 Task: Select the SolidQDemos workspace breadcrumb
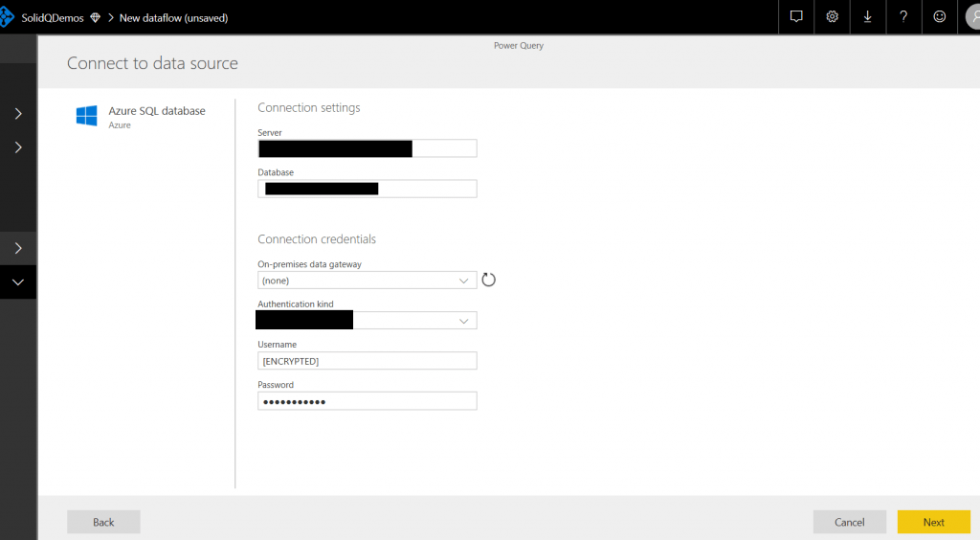coord(53,17)
